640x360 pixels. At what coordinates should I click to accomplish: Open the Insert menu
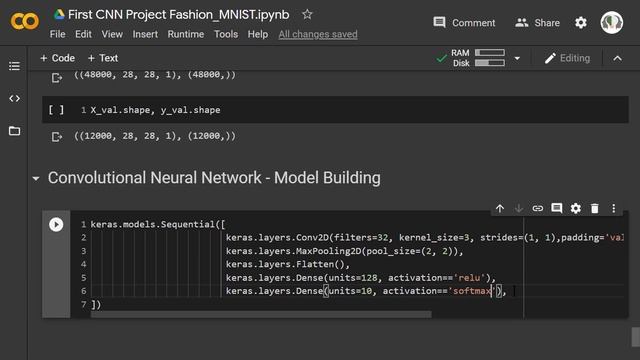point(145,34)
